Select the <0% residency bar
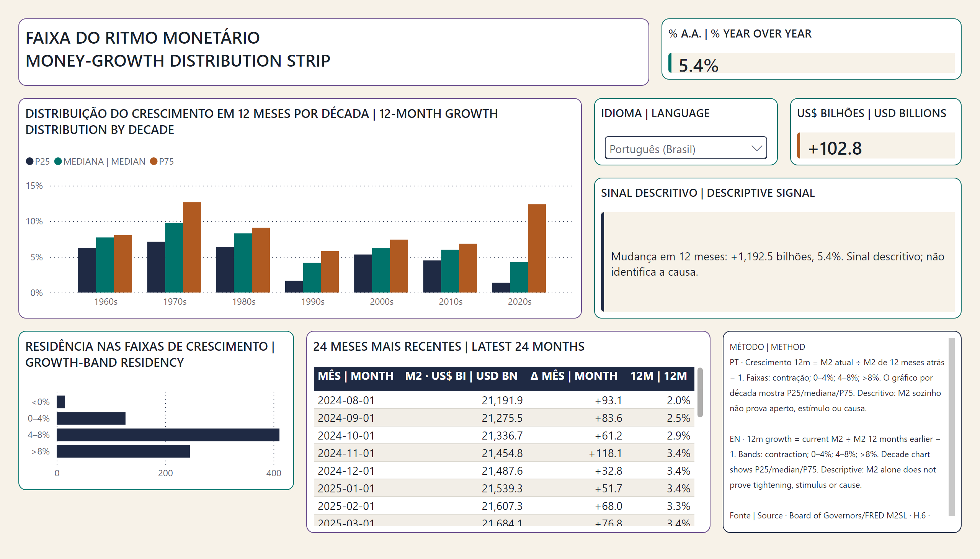980x559 pixels. tap(60, 402)
